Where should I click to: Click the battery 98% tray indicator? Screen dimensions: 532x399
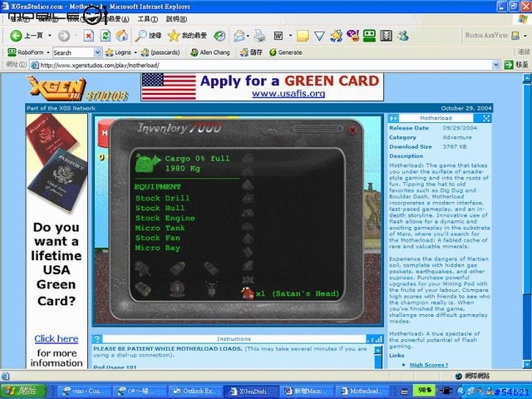click(425, 391)
